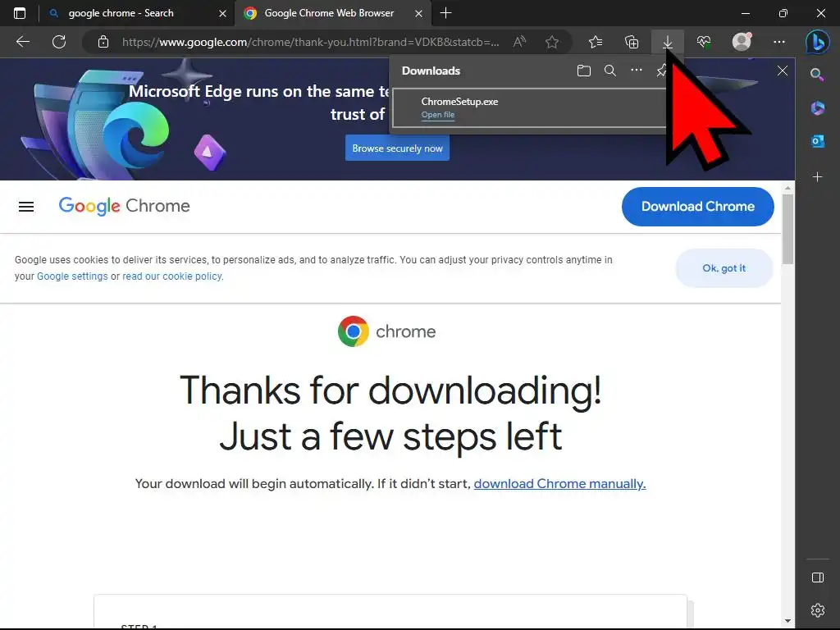Open sidebar settings gear icon
The height and width of the screenshot is (630, 840).
818,609
